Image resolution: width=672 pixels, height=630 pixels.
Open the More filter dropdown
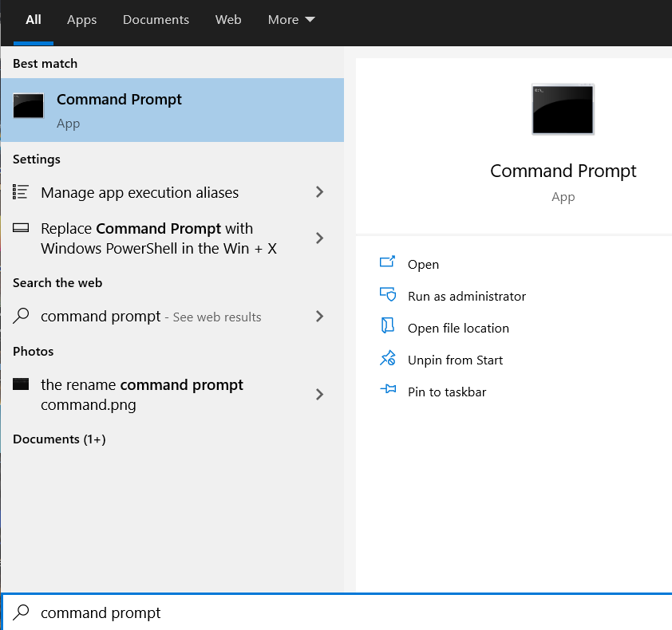coord(291,20)
